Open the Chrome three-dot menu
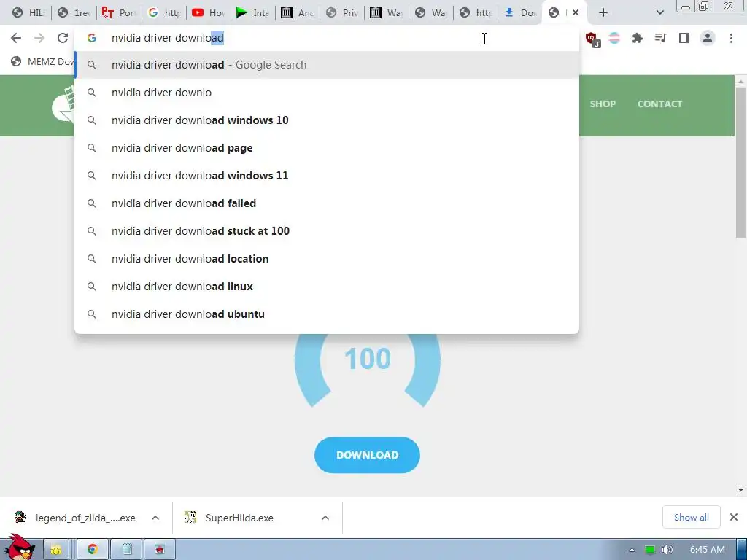 [x=731, y=38]
